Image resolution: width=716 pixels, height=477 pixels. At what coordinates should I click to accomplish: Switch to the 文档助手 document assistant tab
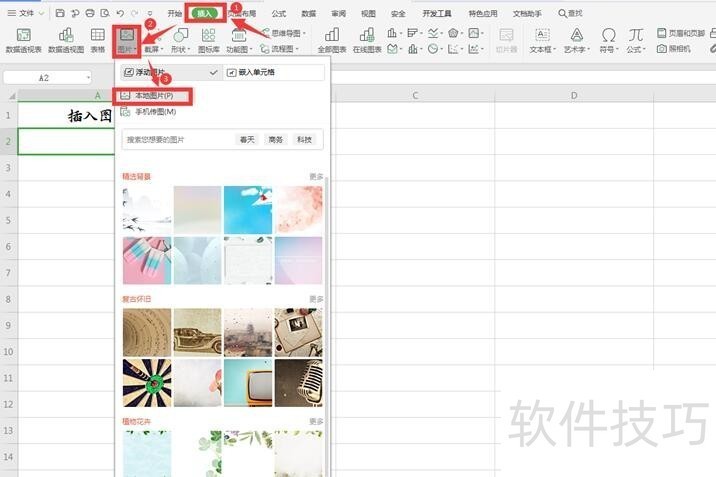[527, 14]
